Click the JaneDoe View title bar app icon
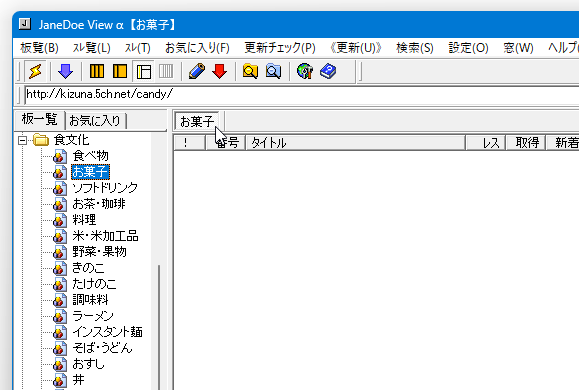 (x=24, y=24)
